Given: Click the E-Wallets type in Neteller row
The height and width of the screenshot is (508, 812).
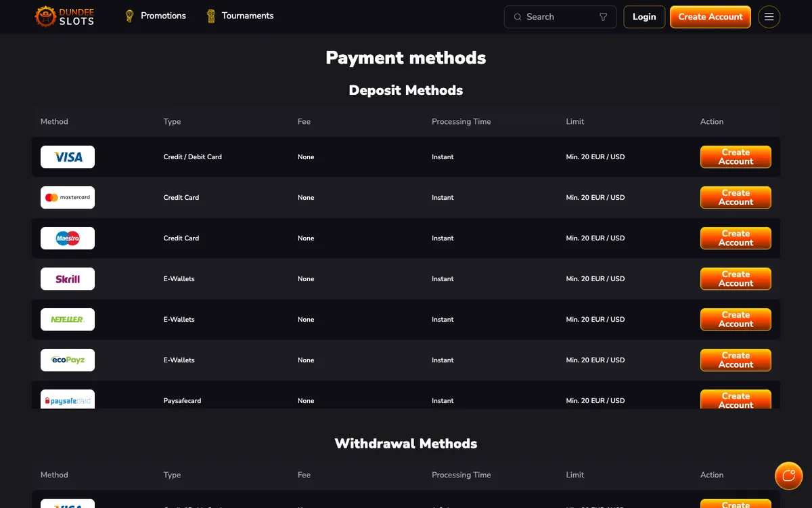Looking at the screenshot, I should [179, 320].
